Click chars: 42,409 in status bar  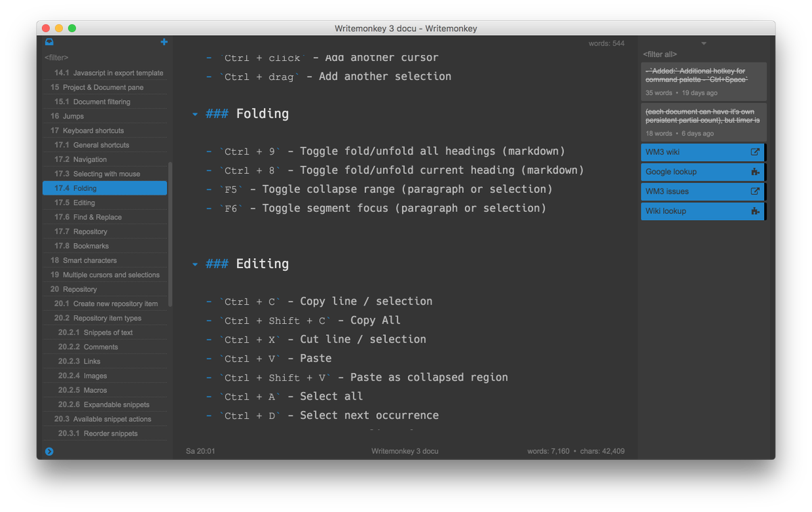click(x=602, y=451)
